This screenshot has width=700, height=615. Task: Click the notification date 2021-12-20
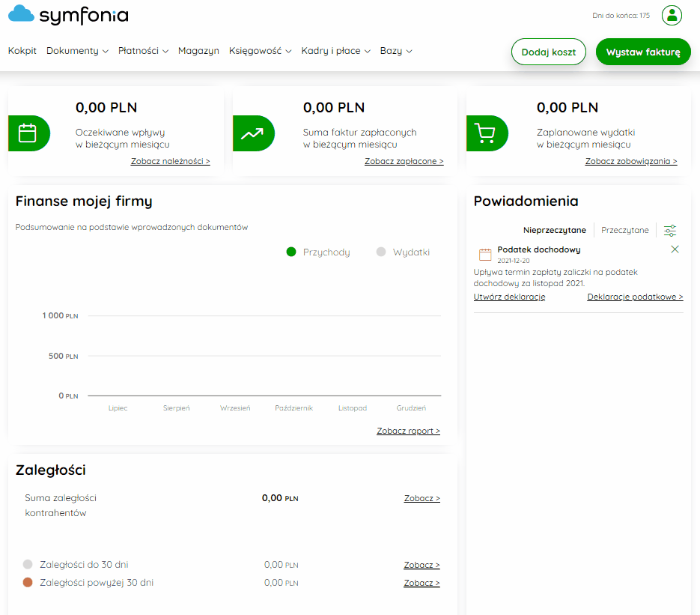point(514,261)
